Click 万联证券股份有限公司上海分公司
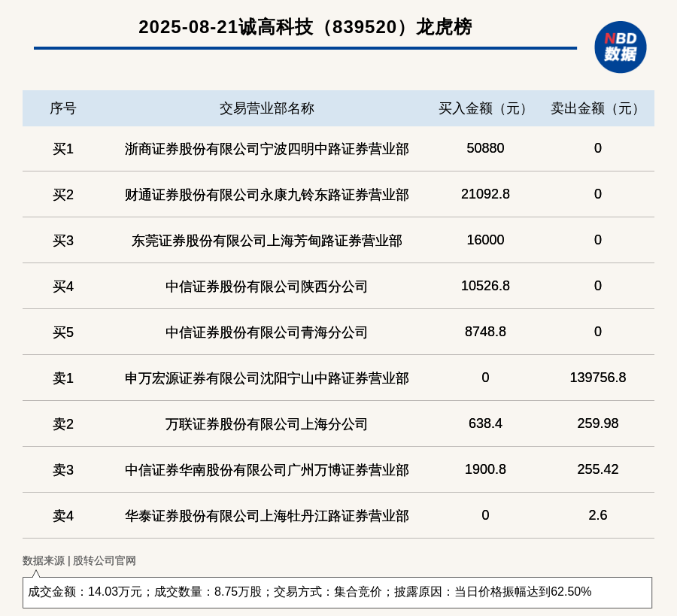The width and height of the screenshot is (677, 616). coord(266,424)
